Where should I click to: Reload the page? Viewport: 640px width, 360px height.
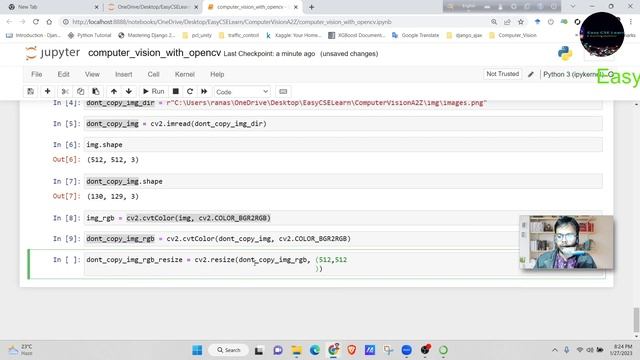coord(36,22)
